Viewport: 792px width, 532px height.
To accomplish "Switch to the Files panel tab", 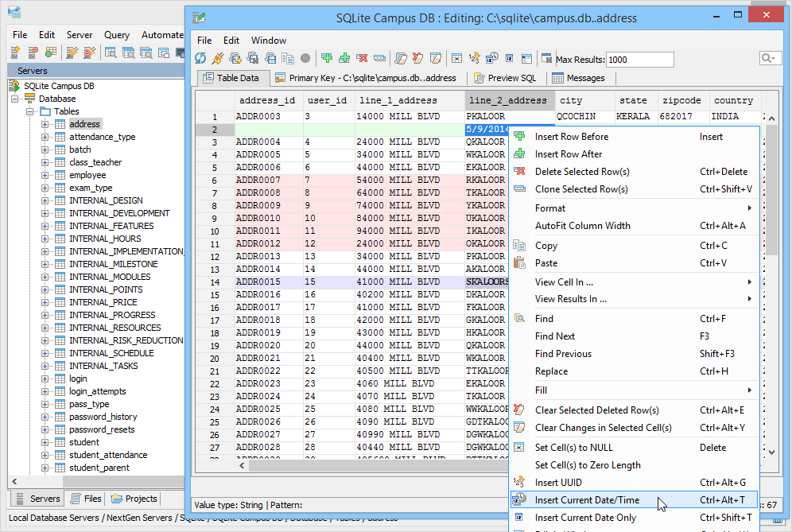I will click(x=85, y=499).
